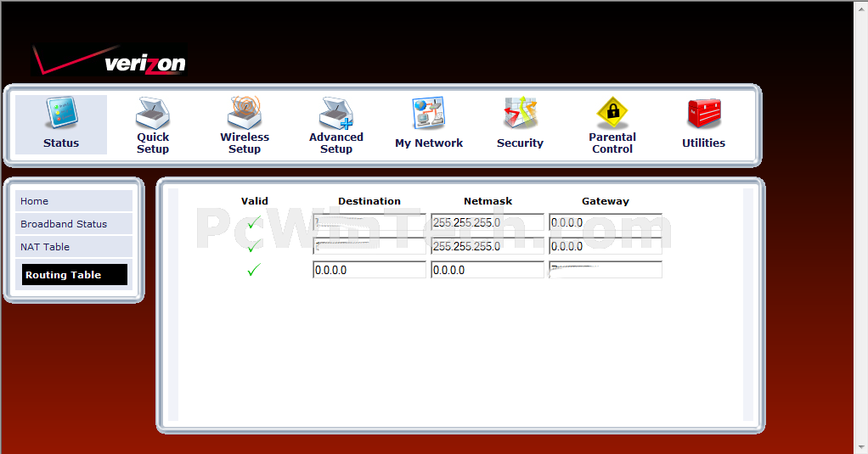Viewport: 868px width, 454px height.
Task: Click the Parental Control label
Action: pyautogui.click(x=612, y=143)
